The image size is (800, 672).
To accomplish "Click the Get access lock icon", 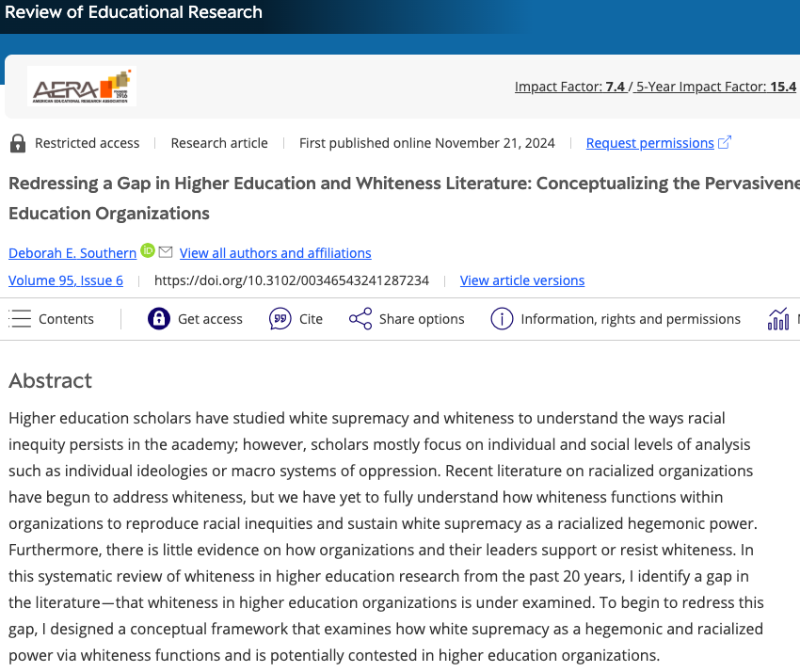I will (158, 318).
